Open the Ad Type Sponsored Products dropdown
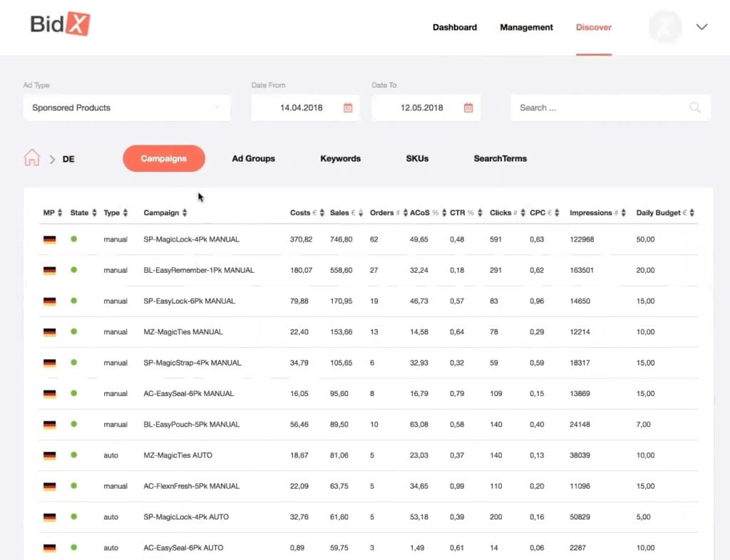Screen dimensions: 730x560 (x=127, y=108)
